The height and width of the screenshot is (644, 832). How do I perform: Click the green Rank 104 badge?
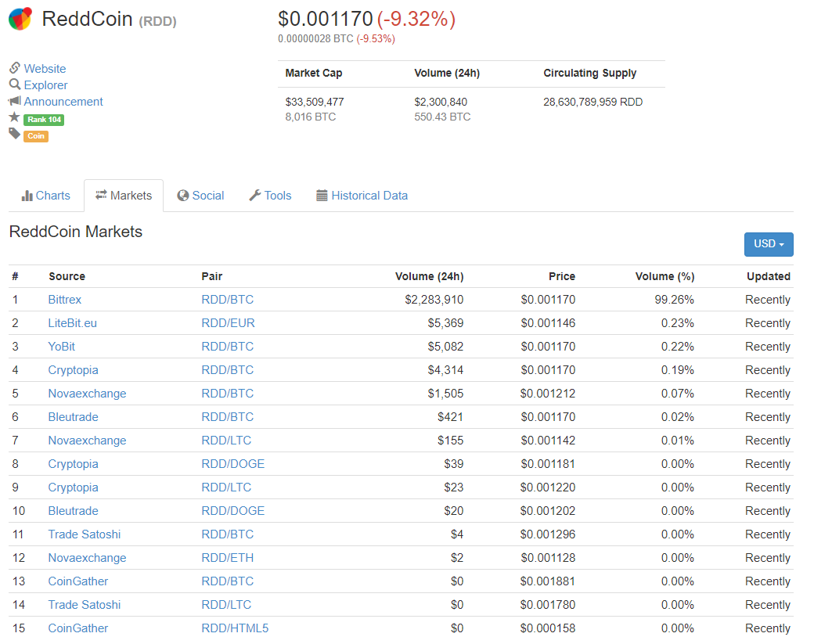tap(43, 120)
